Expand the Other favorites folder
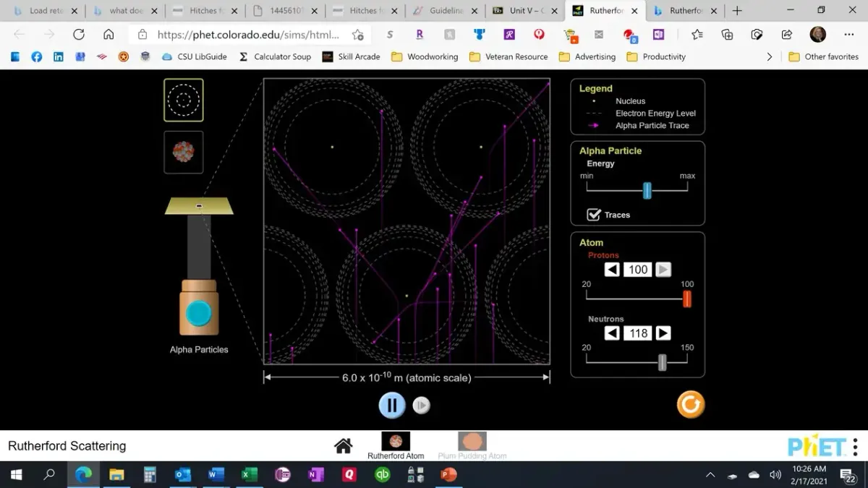This screenshot has height=488, width=868. pyautogui.click(x=823, y=56)
